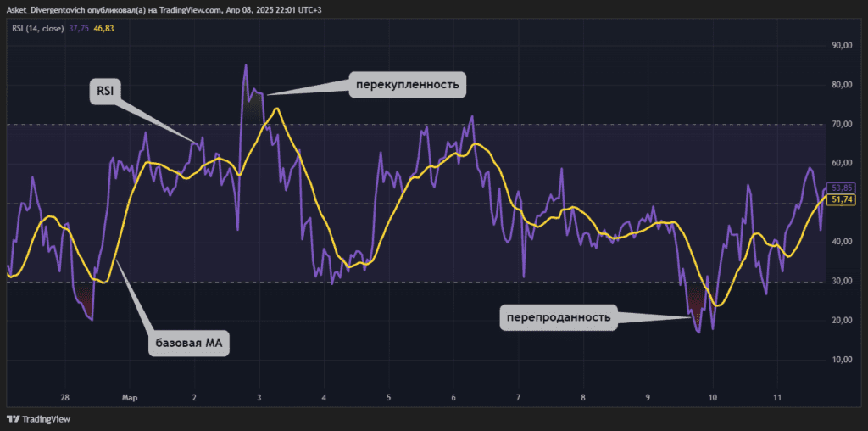Click the '5' date on time axis
The width and height of the screenshot is (868, 431).
(x=388, y=398)
